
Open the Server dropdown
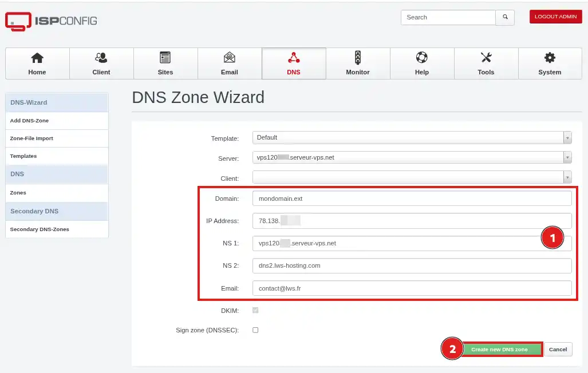click(412, 157)
